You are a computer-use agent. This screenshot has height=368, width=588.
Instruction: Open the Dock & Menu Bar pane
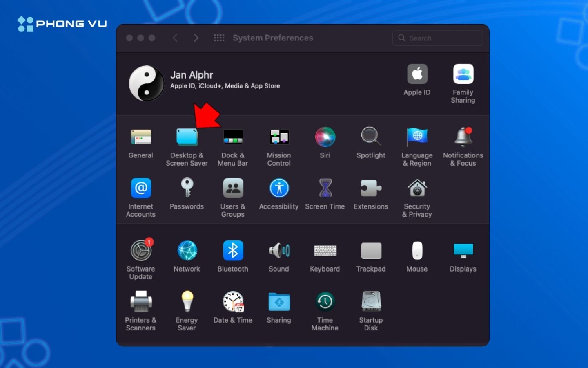[x=233, y=137]
